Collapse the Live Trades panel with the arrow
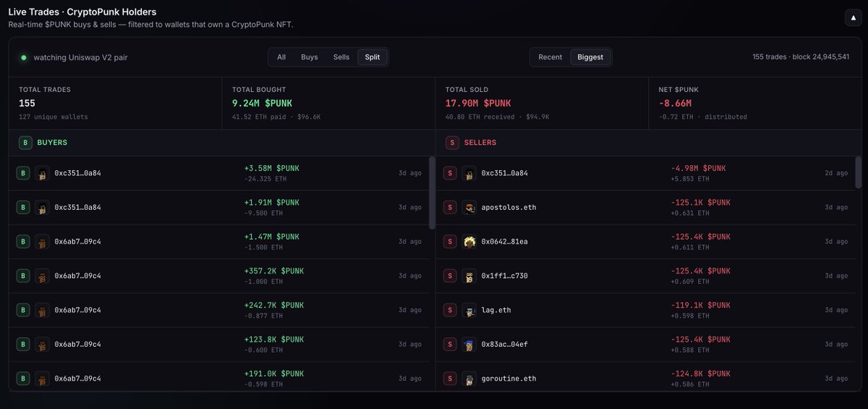 pyautogui.click(x=852, y=18)
